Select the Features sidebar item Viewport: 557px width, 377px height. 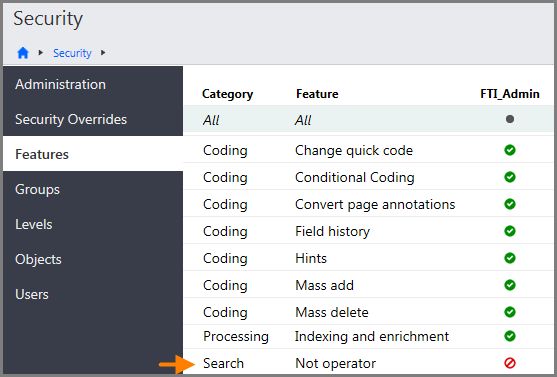click(x=93, y=154)
